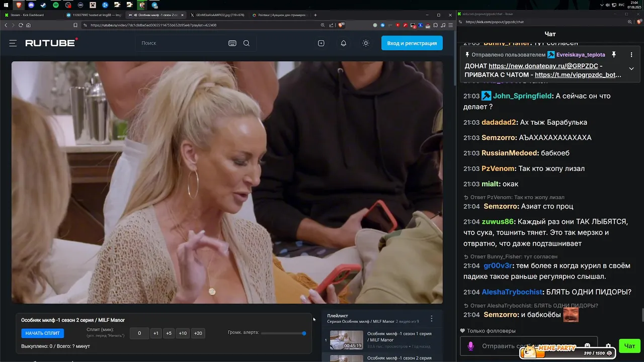Open Steam from the taskbar
This screenshot has width=644, height=362.
(x=43, y=5)
